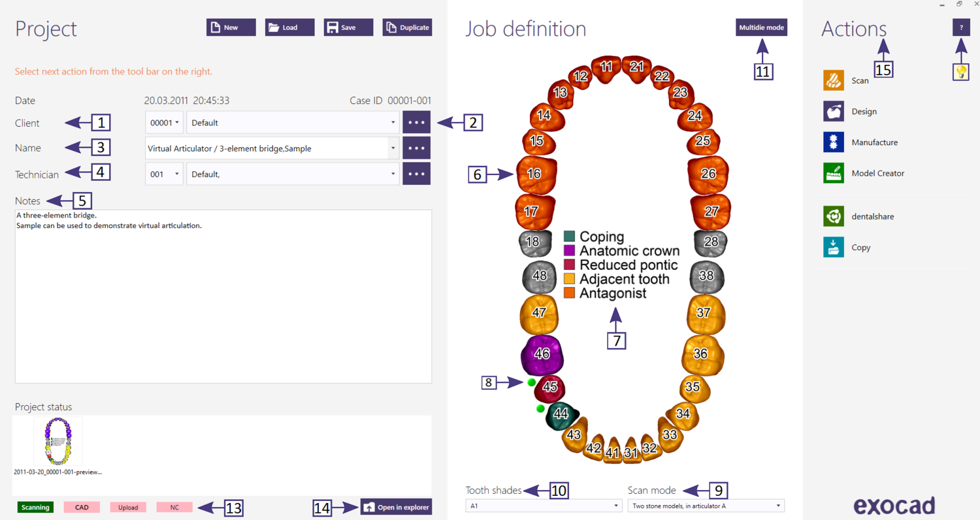Open the project preview thumbnail
Viewport: 980px width, 520px height.
pyautogui.click(x=58, y=442)
